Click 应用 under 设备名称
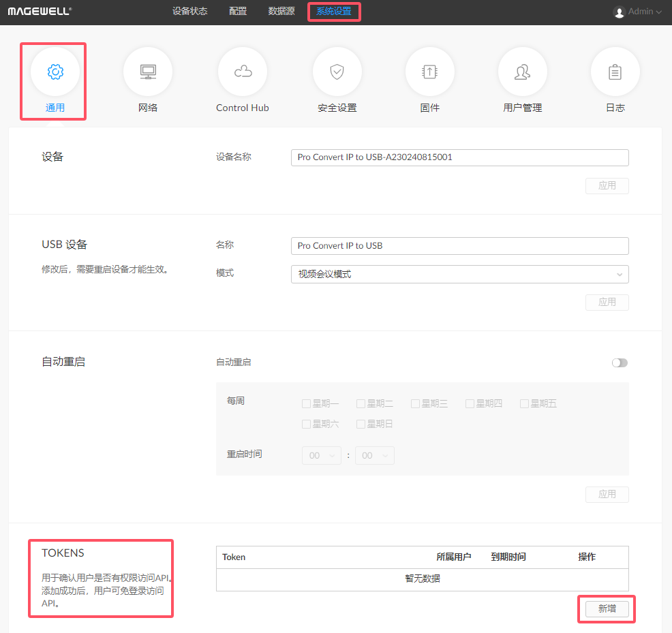Image resolution: width=672 pixels, height=633 pixels. click(607, 185)
